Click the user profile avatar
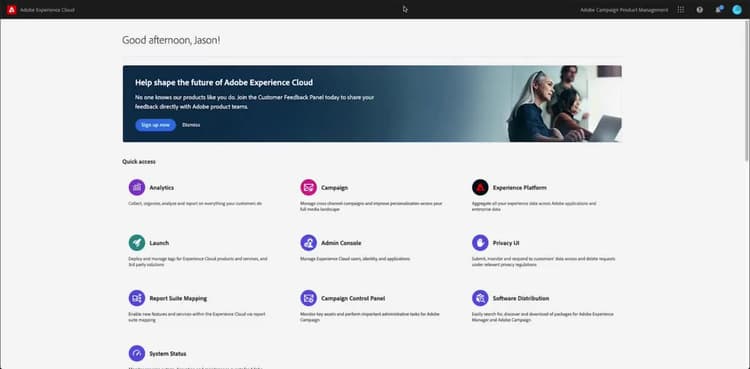Image resolution: width=750 pixels, height=369 pixels. pos(737,10)
